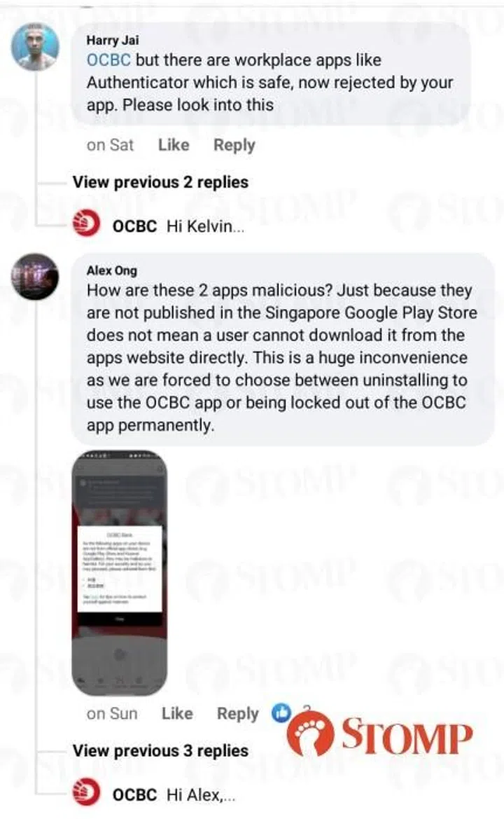Reply to Alex Ong's comment
Viewport: 504px width, 819px height.
click(x=238, y=714)
